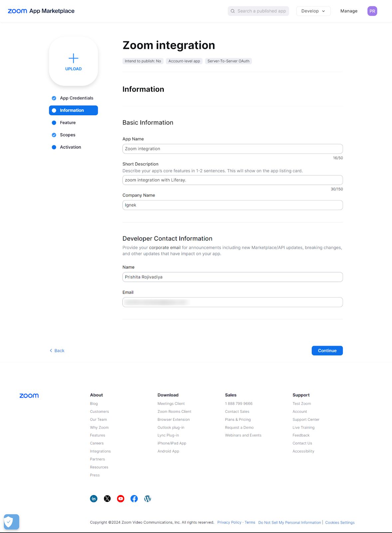The height and width of the screenshot is (533, 392).
Task: Open the Meetings Client download link
Action: click(x=171, y=404)
